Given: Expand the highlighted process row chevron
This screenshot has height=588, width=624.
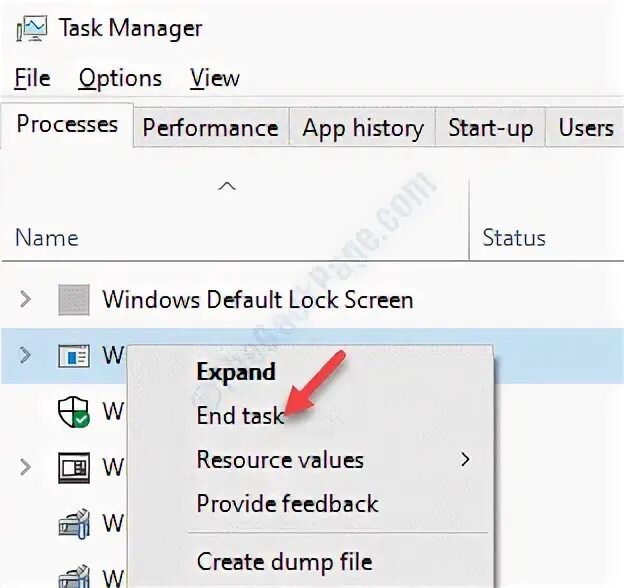Looking at the screenshot, I should click(x=25, y=355).
